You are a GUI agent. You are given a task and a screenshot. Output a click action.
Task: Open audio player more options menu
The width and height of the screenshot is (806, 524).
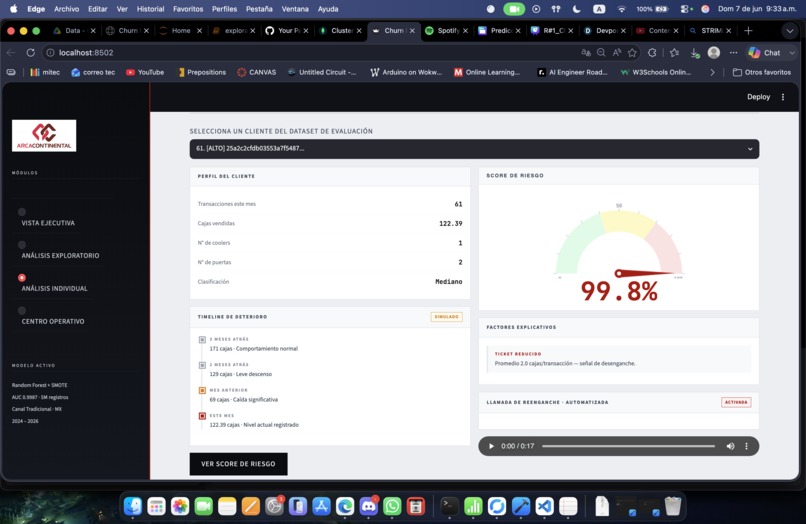[746, 446]
